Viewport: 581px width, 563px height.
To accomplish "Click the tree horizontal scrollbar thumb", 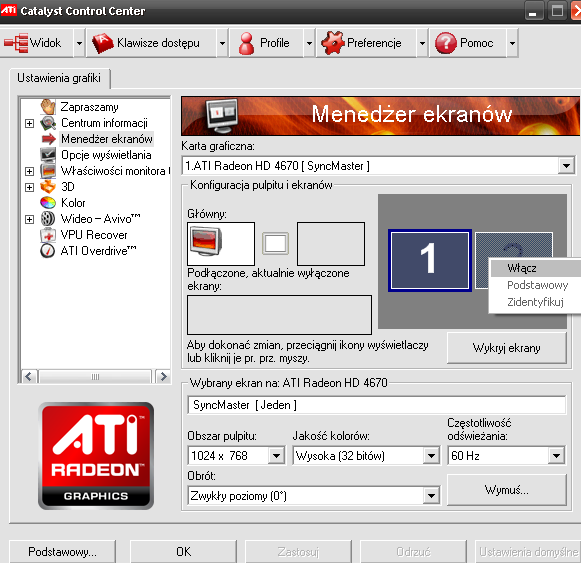I will tap(95, 377).
